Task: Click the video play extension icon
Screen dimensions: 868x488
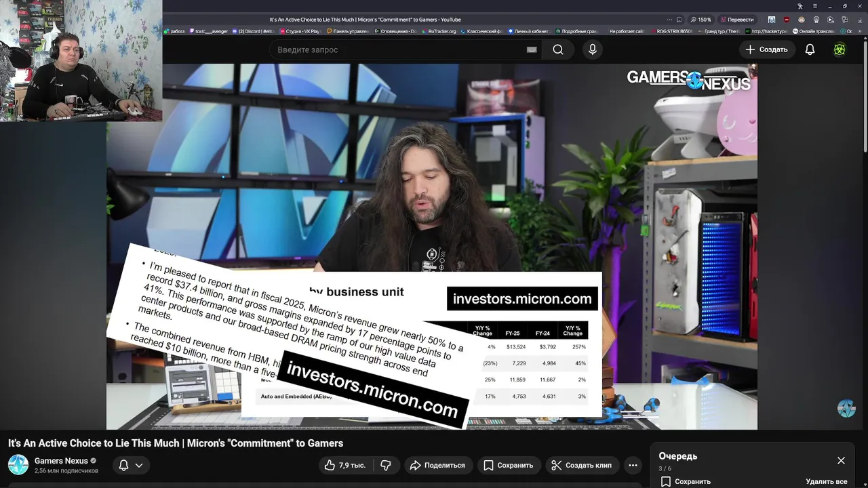Action: [830, 20]
